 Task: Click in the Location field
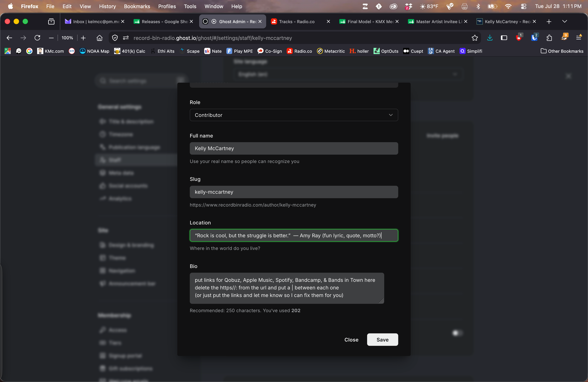tap(294, 236)
